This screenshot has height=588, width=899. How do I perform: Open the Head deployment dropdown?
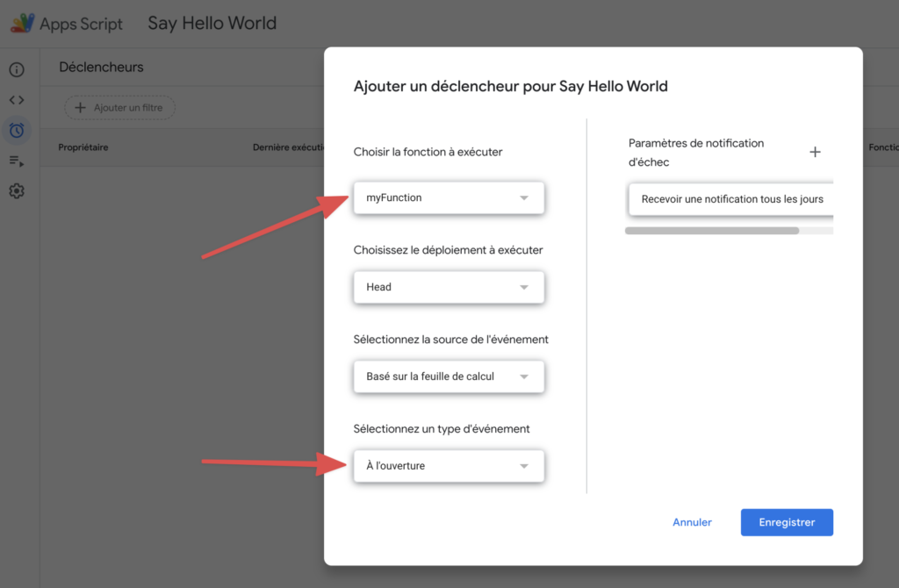point(449,287)
